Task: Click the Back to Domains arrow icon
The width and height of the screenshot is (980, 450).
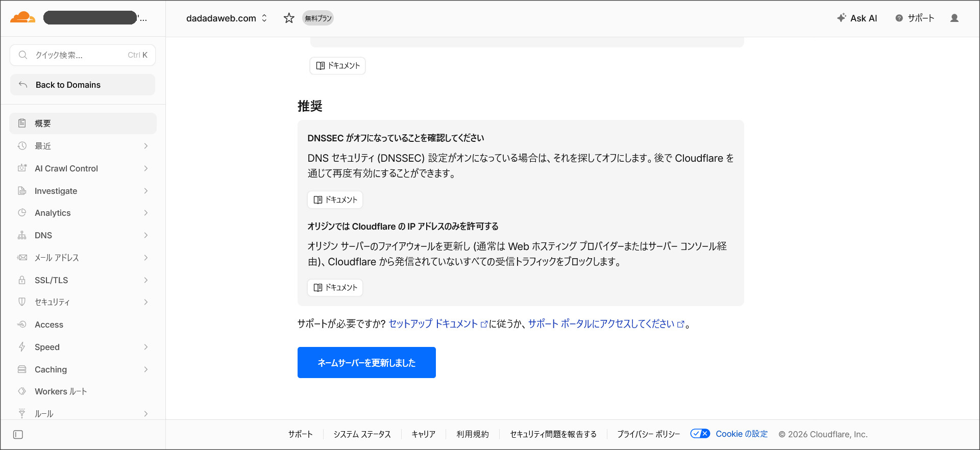Action: 23,85
